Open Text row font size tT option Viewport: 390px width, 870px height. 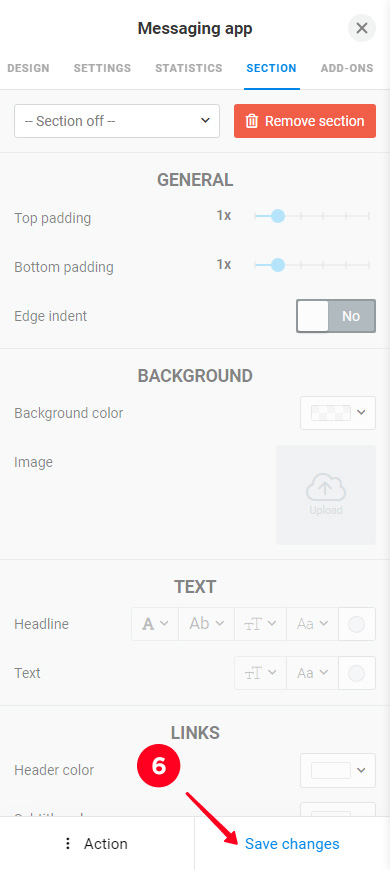[x=260, y=673]
